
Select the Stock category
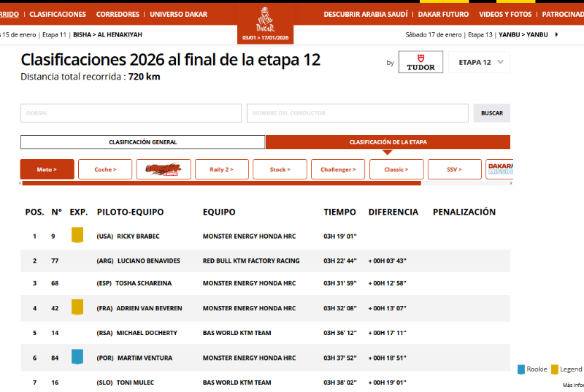point(280,169)
